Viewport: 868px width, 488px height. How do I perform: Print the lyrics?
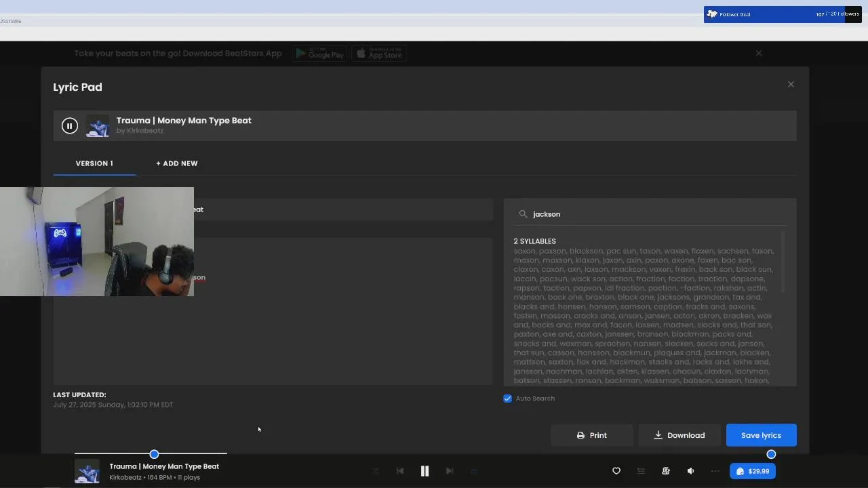(x=591, y=435)
